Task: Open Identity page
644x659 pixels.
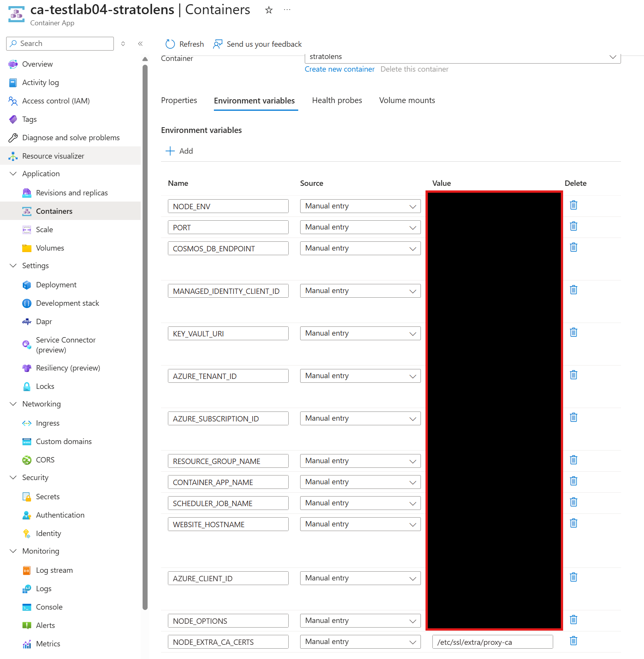Action: tap(48, 533)
